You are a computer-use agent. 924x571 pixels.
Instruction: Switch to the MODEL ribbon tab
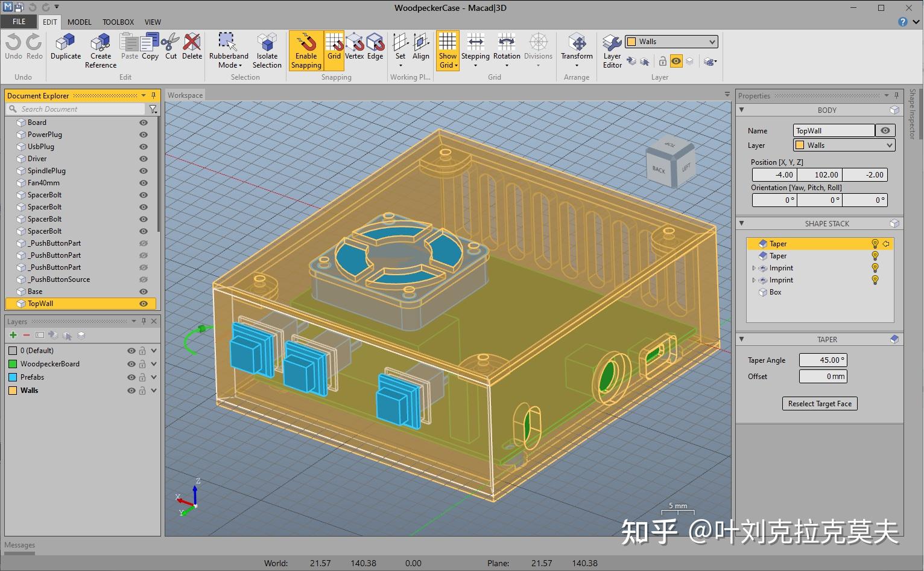[x=79, y=22]
